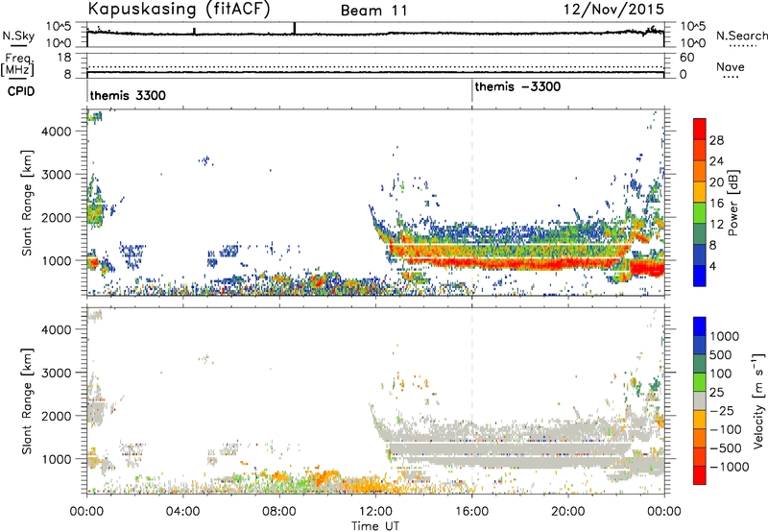768x532 pixels.
Task: Click "Slant Range [km]" label of velocity panel
Action: click(x=27, y=400)
